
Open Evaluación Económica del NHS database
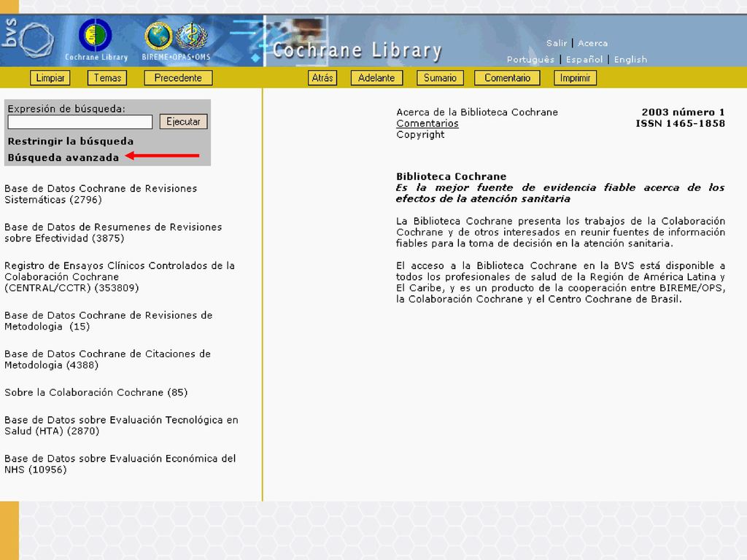coord(120,464)
